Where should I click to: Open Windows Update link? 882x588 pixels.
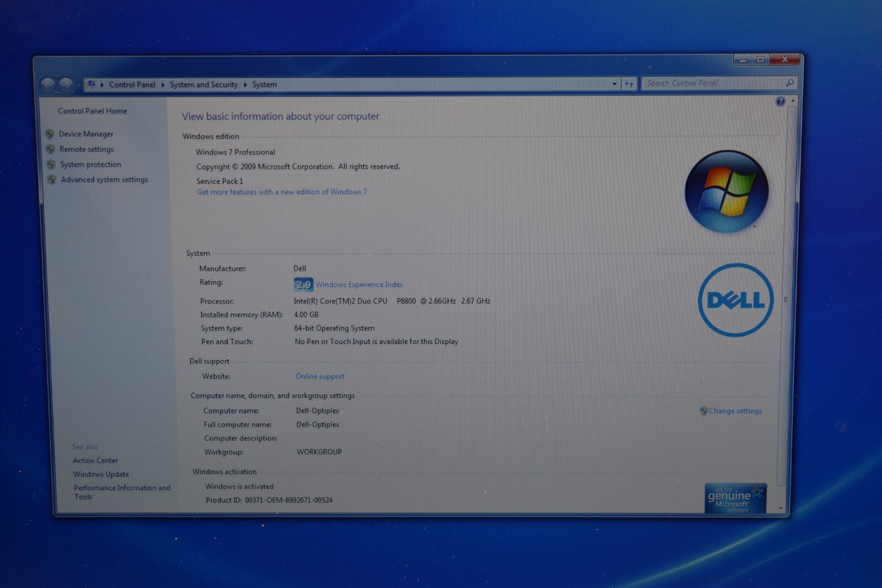point(101,474)
